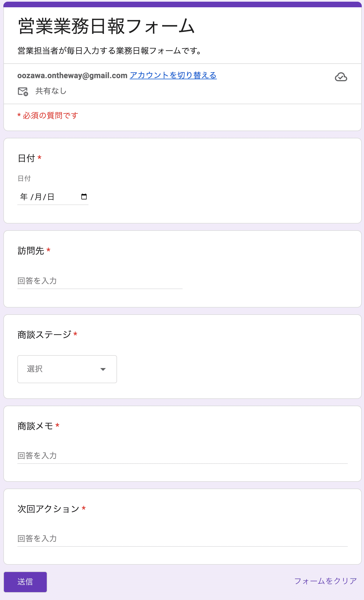Viewport: 364px width, 600px height.
Task: Click the dropdown arrow beside 選択
Action: click(x=103, y=369)
